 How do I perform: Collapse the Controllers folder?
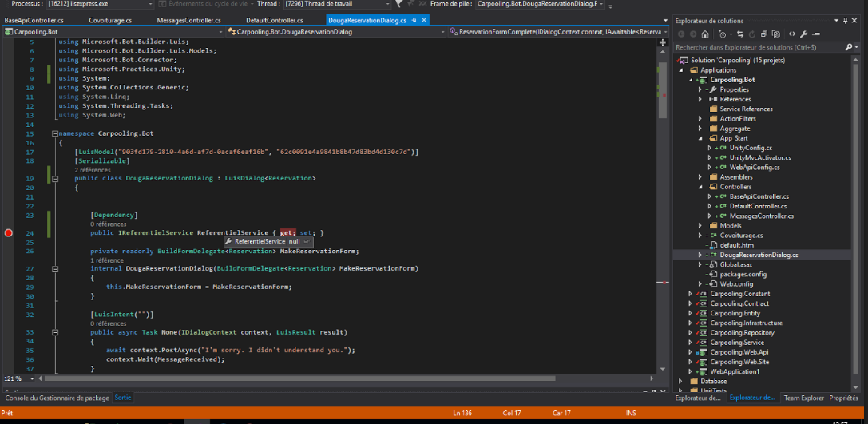pos(700,187)
